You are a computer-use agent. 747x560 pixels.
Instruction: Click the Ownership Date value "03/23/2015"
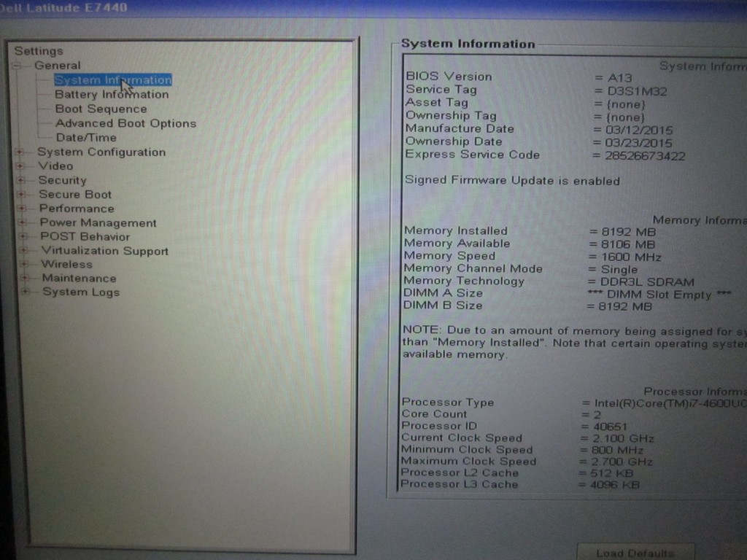point(638,143)
